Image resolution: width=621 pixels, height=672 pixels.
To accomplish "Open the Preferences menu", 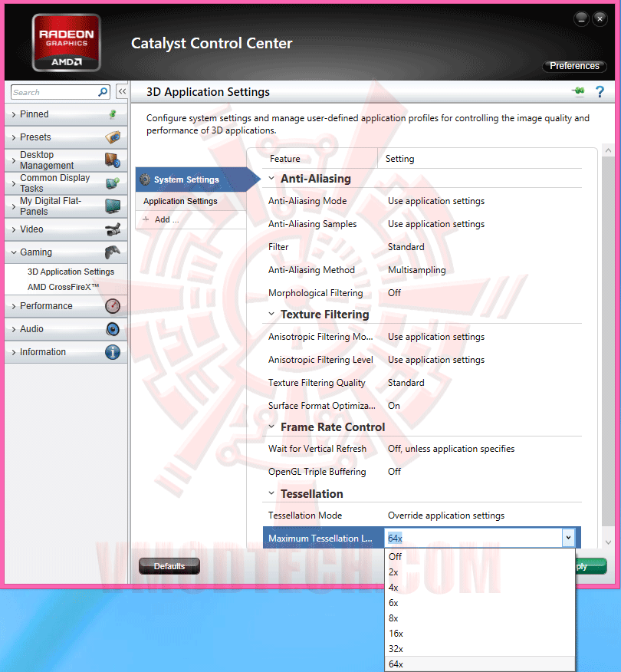I will tap(574, 66).
